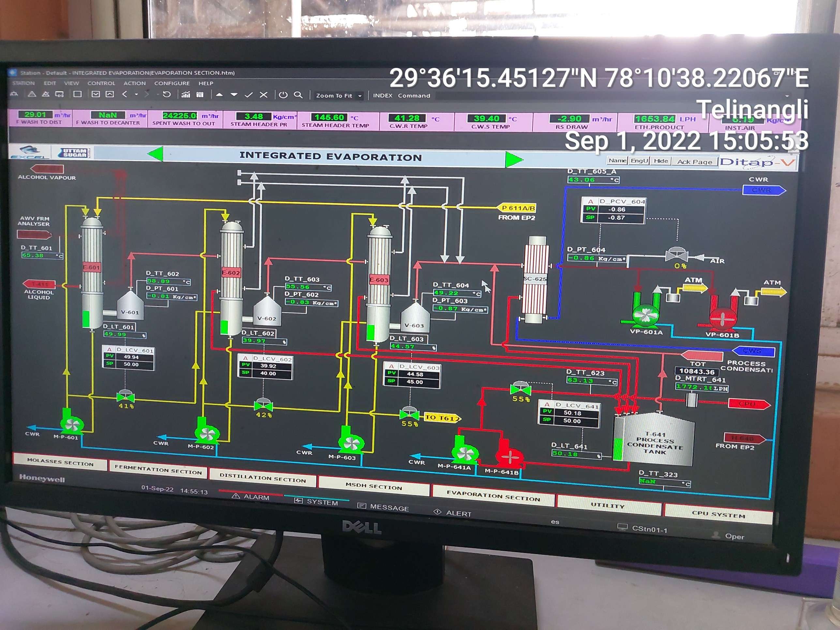The height and width of the screenshot is (630, 840).
Task: Click the SYSTEM status bar indicator
Action: click(x=316, y=502)
